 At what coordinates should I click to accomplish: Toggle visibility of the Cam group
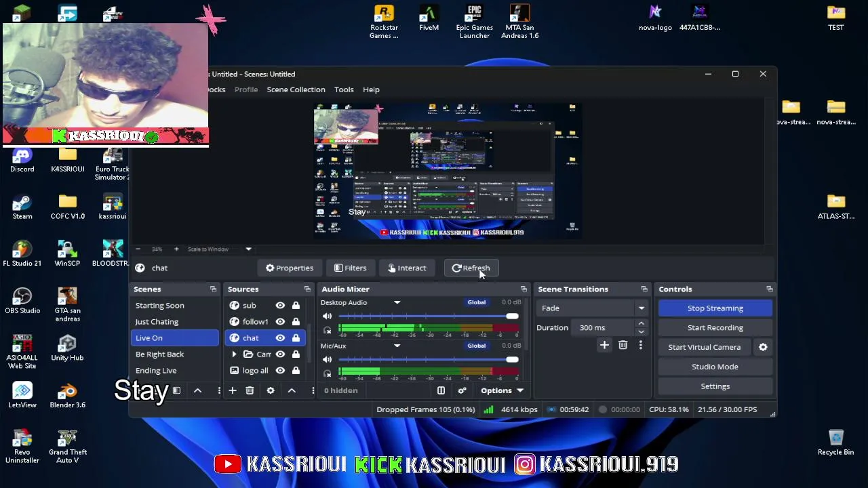[x=280, y=354]
